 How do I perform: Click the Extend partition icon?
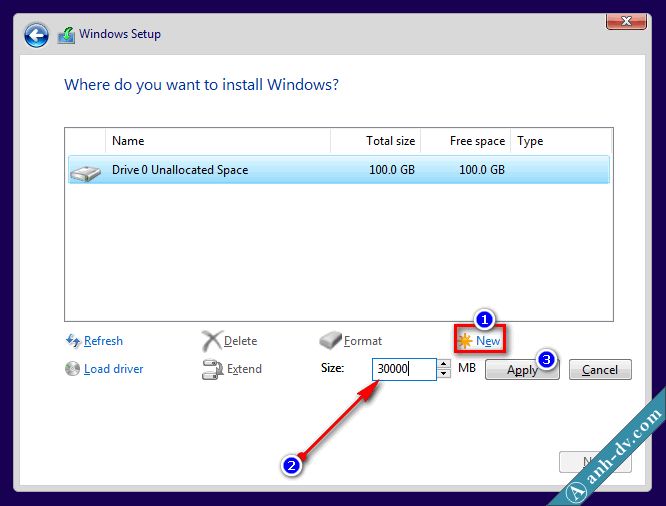pos(212,369)
